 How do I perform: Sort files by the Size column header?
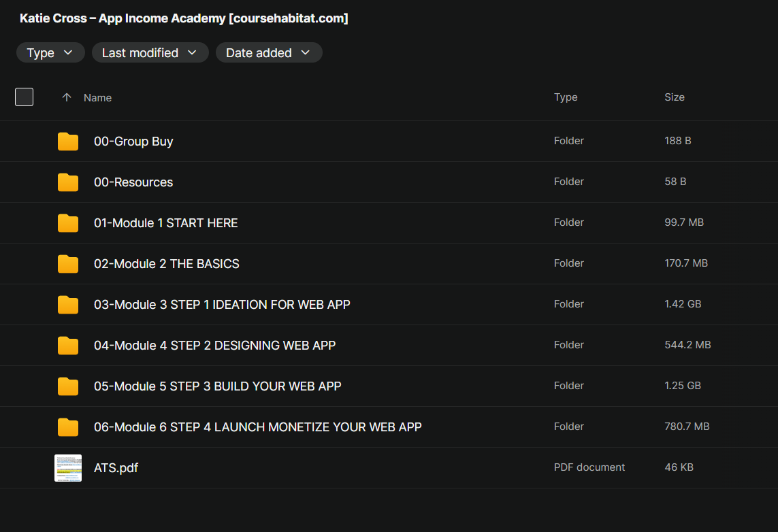675,97
